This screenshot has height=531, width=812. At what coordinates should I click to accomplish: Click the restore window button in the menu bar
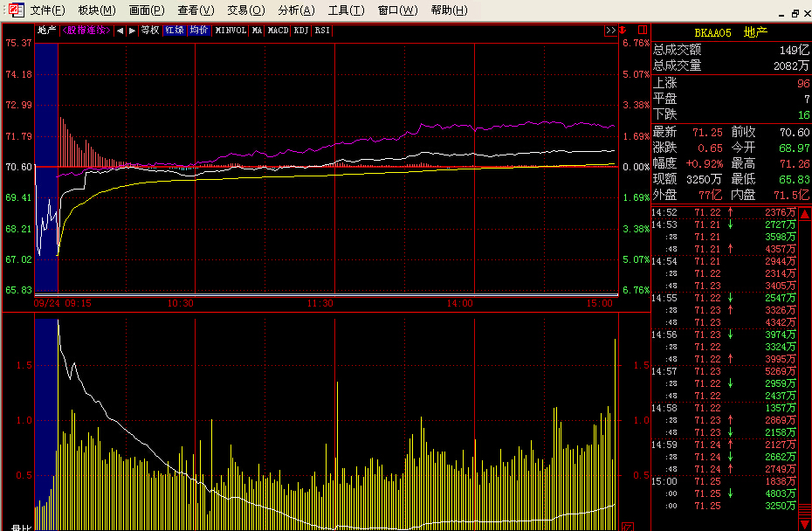(795, 12)
